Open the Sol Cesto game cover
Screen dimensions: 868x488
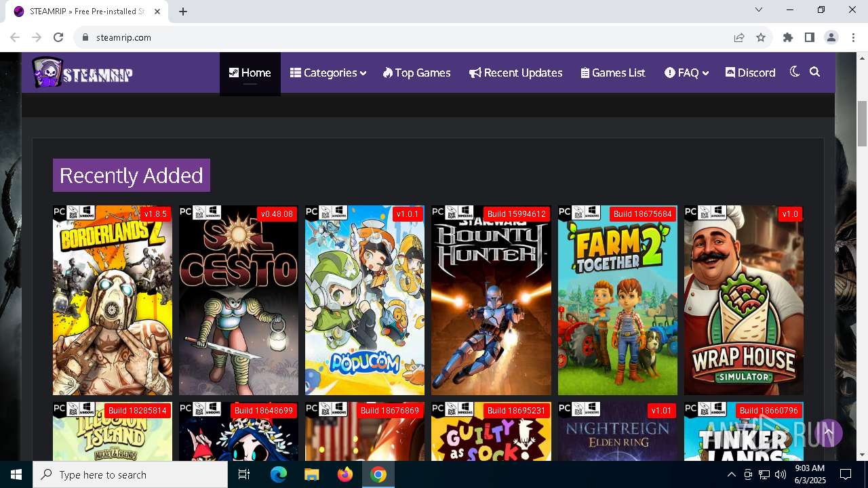239,300
